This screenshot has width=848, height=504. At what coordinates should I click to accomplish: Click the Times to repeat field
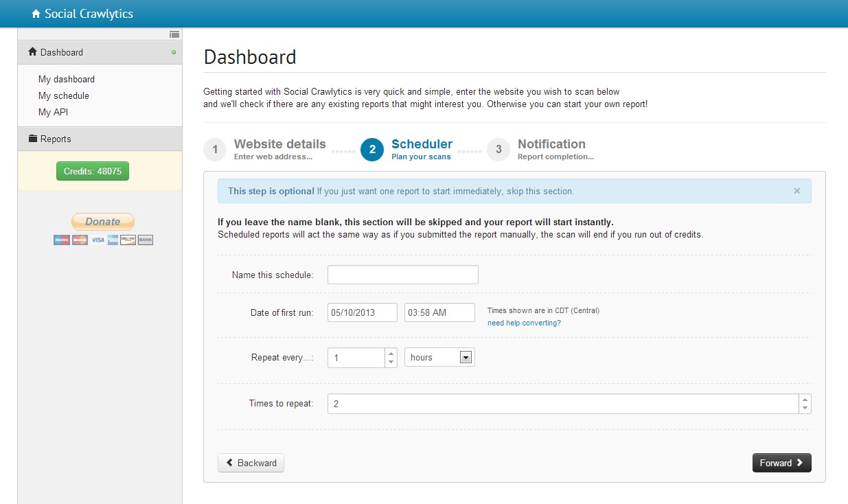[x=563, y=404]
